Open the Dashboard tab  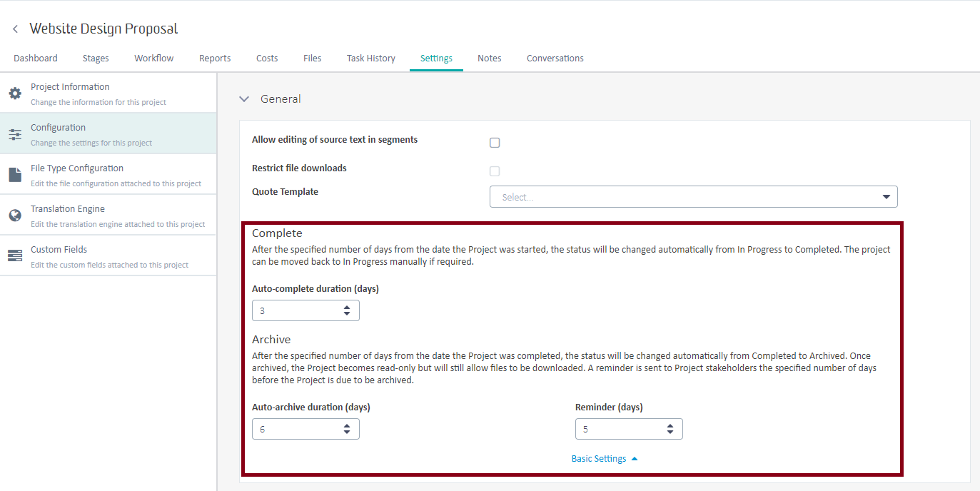(x=36, y=59)
